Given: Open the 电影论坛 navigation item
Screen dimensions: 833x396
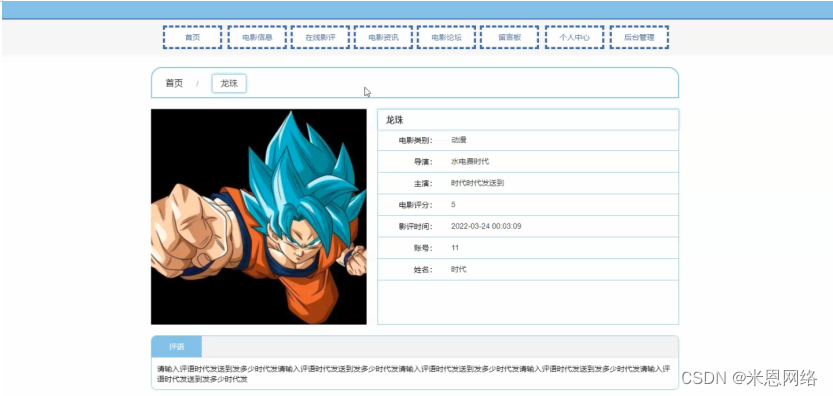Looking at the screenshot, I should 446,37.
